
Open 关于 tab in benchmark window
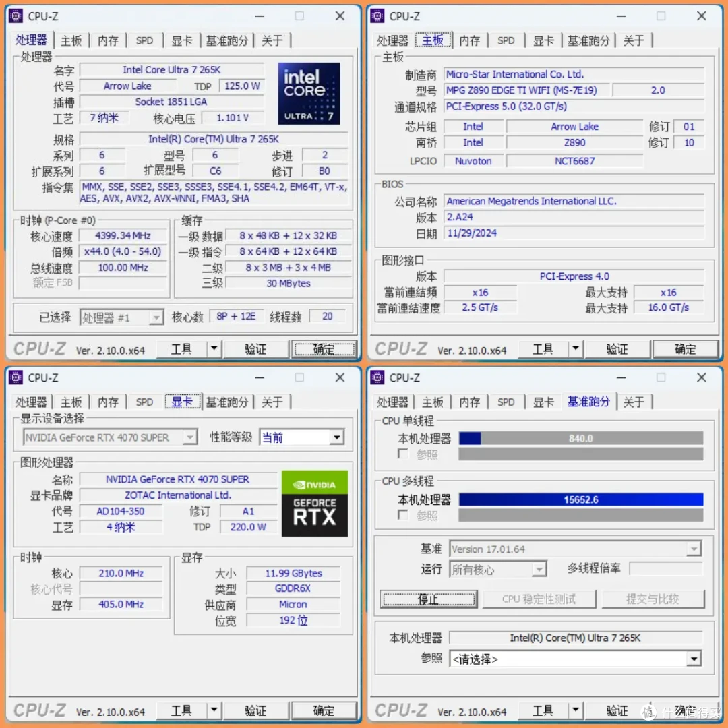coord(634,402)
